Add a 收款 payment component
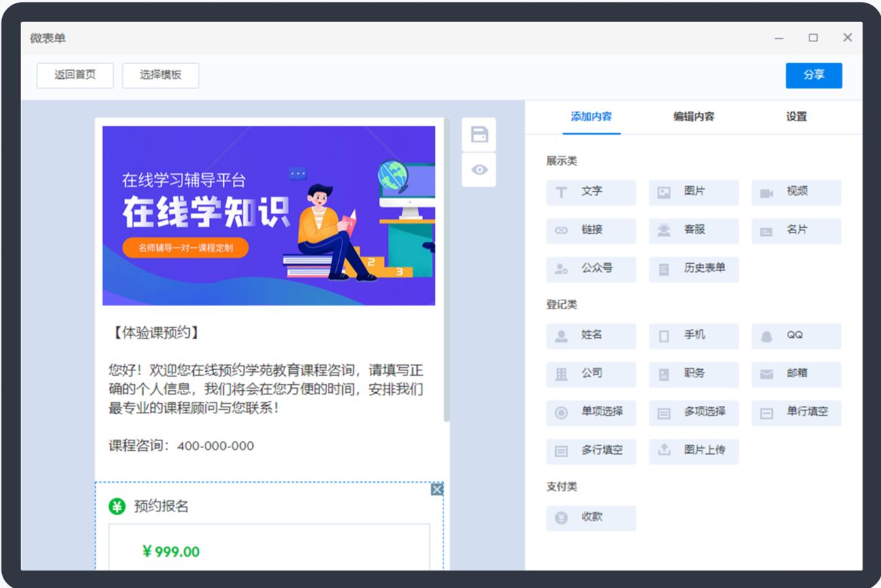 point(591,518)
